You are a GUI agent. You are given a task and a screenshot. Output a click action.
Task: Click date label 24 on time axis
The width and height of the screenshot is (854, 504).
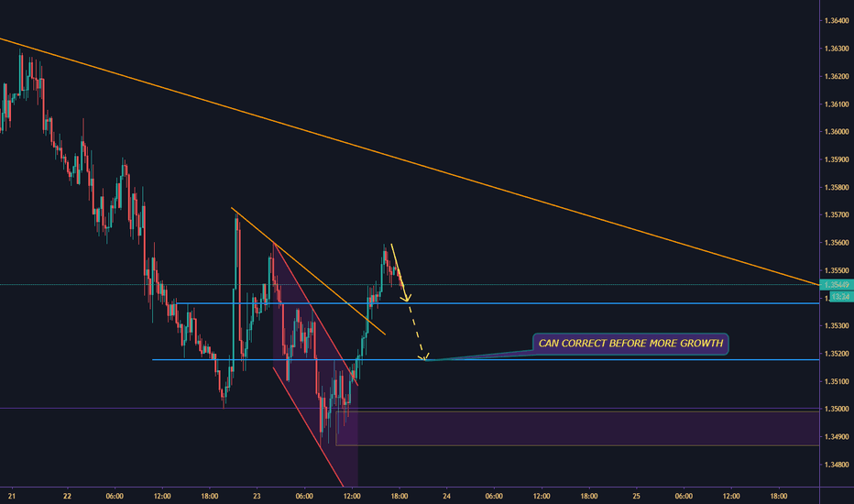click(x=446, y=497)
